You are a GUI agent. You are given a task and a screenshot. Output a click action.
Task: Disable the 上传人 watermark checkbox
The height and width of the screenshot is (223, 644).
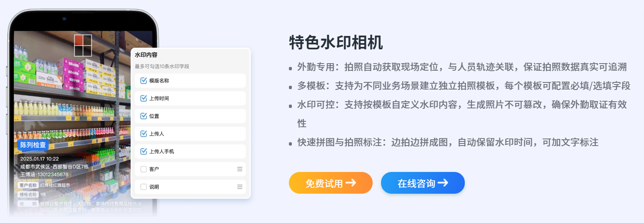[144, 134]
